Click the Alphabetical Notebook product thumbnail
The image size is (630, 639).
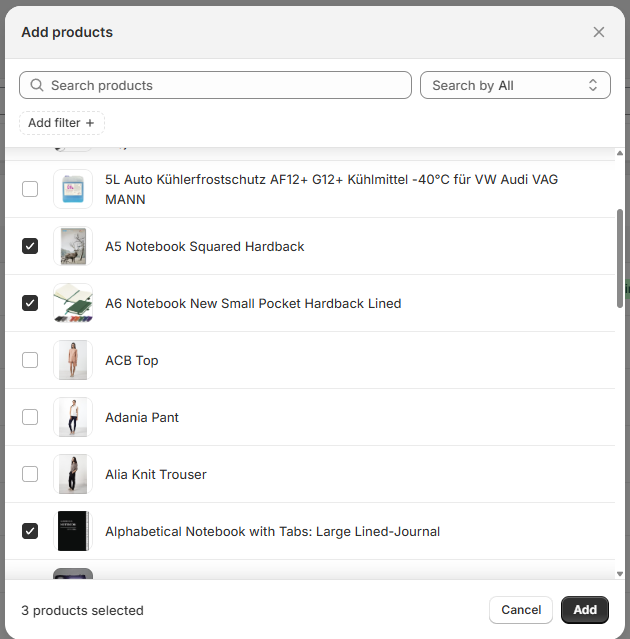73,531
